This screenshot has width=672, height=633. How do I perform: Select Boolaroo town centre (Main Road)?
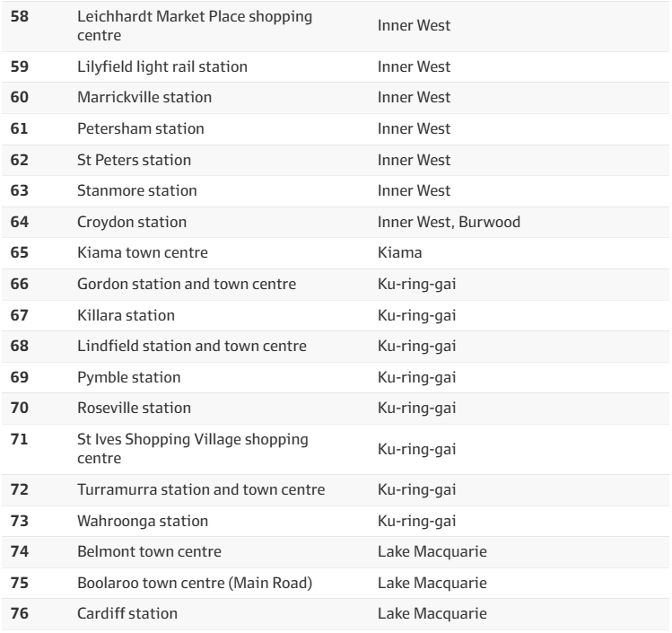pos(195,583)
